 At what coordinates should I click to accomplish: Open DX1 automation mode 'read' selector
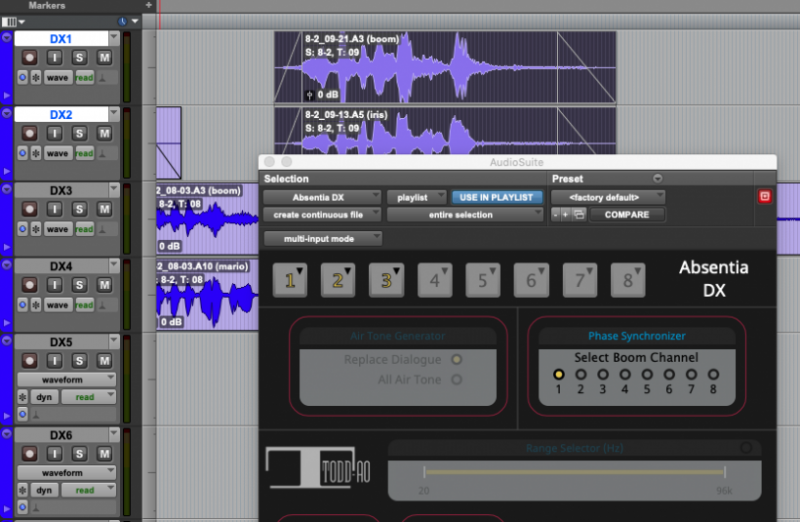tap(84, 78)
